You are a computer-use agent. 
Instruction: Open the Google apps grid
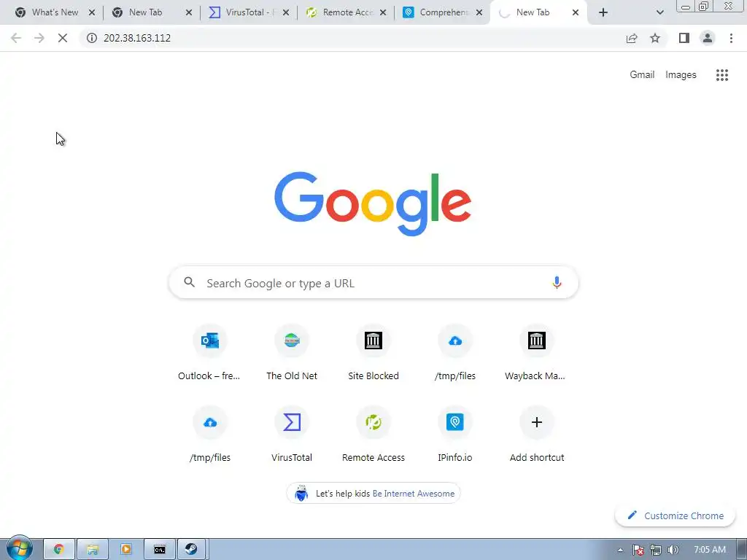[721, 75]
